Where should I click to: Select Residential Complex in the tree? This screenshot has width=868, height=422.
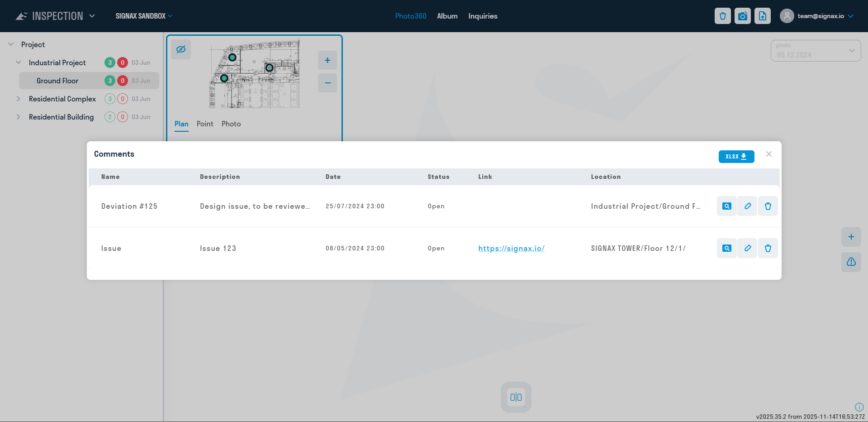62,99
